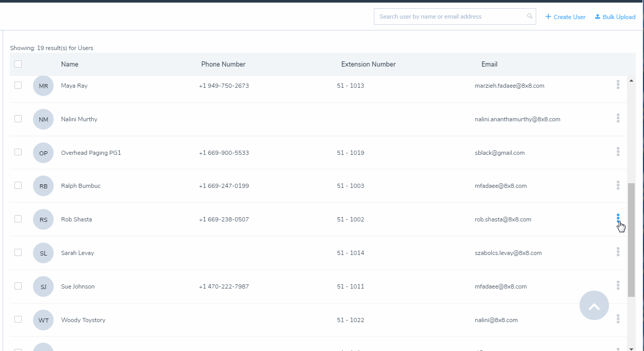This screenshot has height=351, width=644.
Task: Click the SL avatar for Sarah Levay
Action: pyautogui.click(x=43, y=253)
